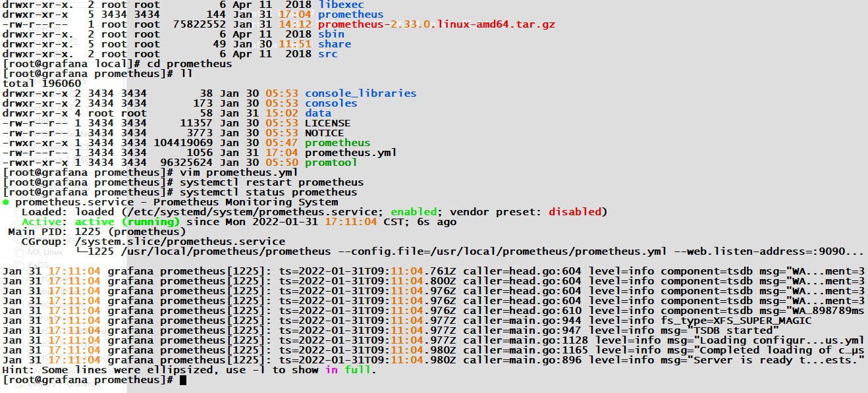Click the red 'disabled' vendor preset
The height and width of the screenshot is (393, 868).
pos(575,212)
